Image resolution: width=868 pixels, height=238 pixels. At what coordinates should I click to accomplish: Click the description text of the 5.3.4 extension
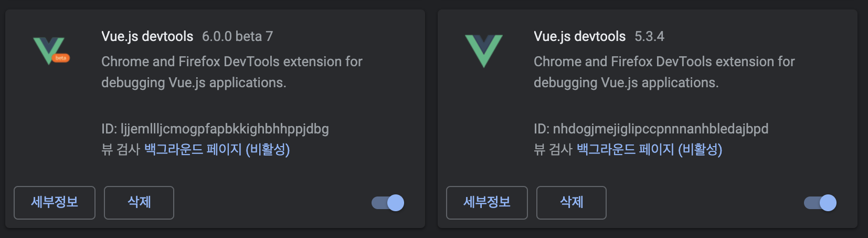click(x=664, y=72)
